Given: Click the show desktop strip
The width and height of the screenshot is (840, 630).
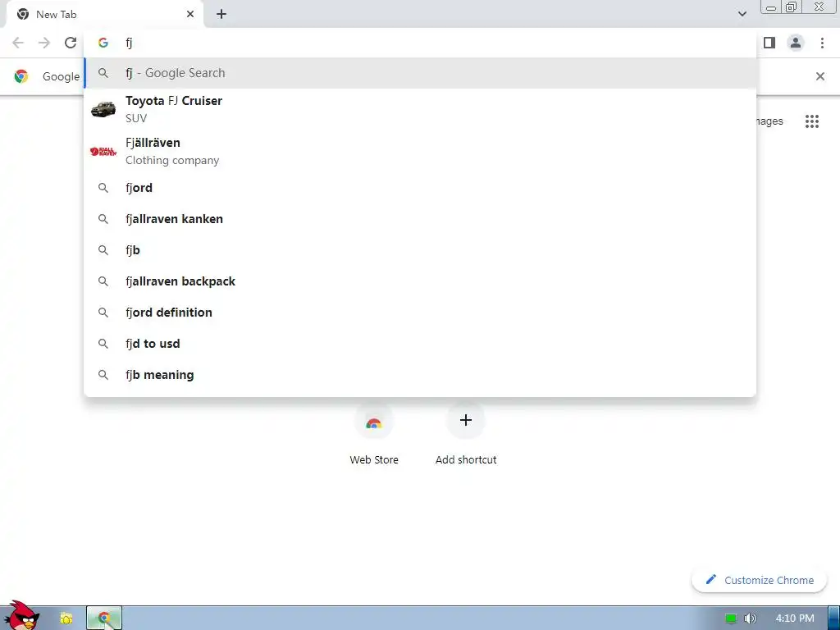Looking at the screenshot, I should 833,619.
